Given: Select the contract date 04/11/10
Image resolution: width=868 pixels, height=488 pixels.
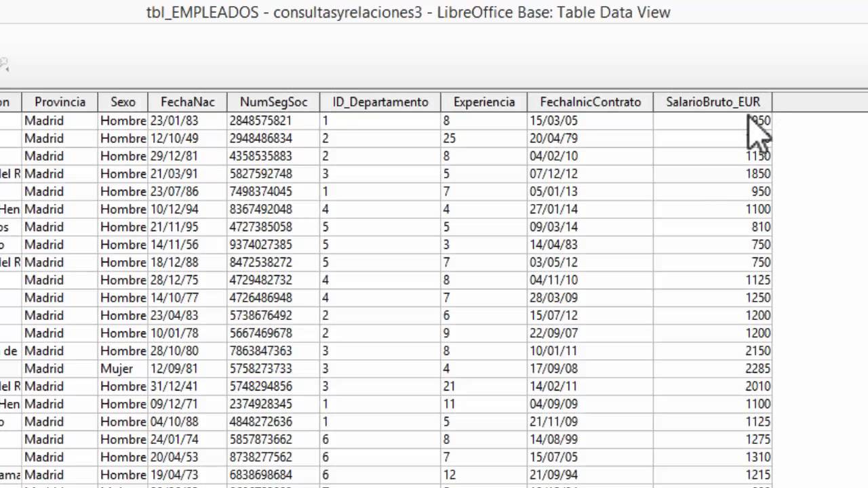Looking at the screenshot, I should (590, 279).
